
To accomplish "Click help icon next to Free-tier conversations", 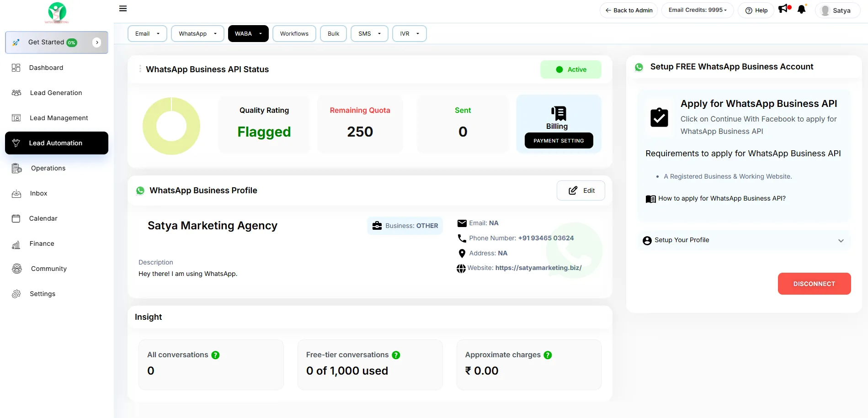I will 396,355.
